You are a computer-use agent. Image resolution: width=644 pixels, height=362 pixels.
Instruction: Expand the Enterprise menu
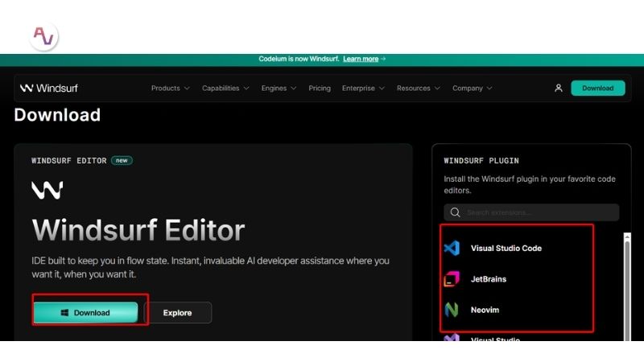pyautogui.click(x=363, y=88)
